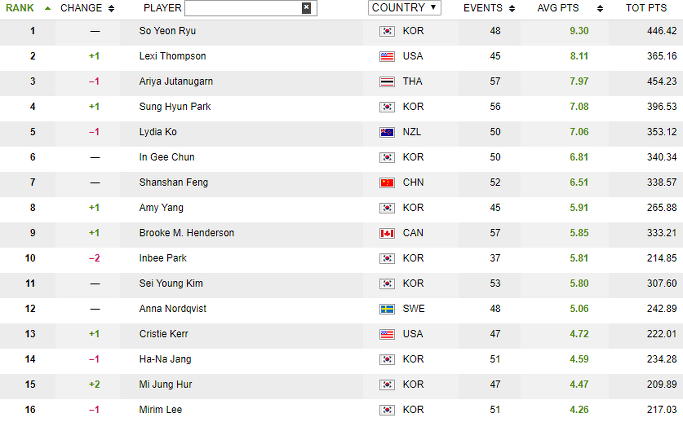
Task: Click the AVG PTS header label
Action: coord(558,8)
